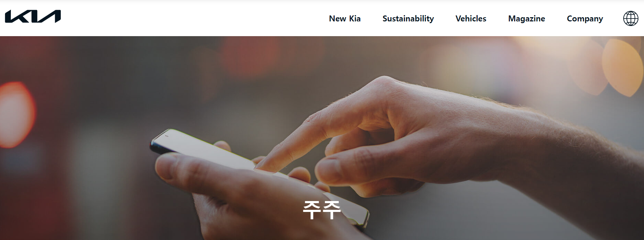This screenshot has width=644, height=240.
Task: Select the first 주 character of the heading
Action: 312,210
